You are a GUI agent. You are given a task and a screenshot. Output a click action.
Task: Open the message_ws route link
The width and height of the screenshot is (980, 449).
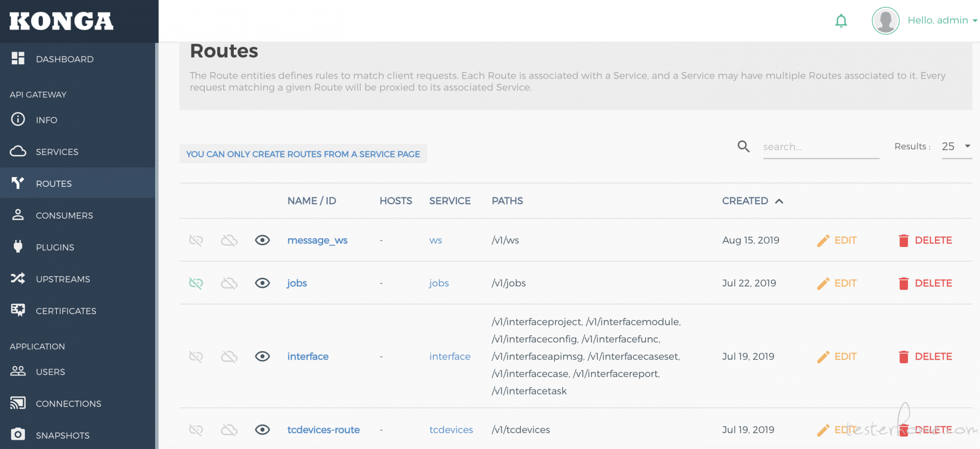coord(317,240)
